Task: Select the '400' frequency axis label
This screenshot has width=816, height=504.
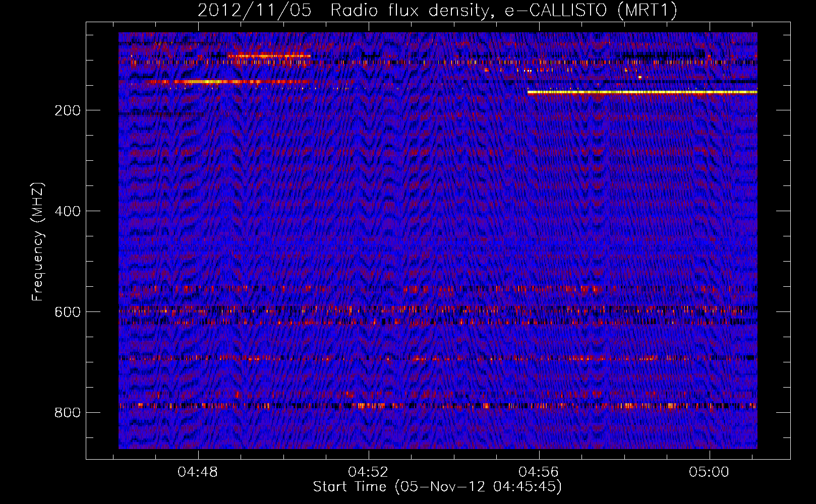Action: point(68,211)
